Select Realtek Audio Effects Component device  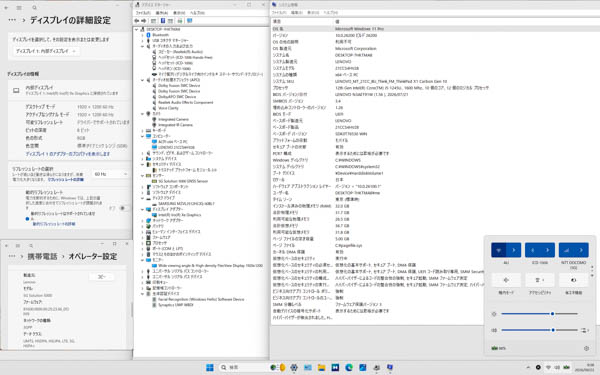pos(186,103)
